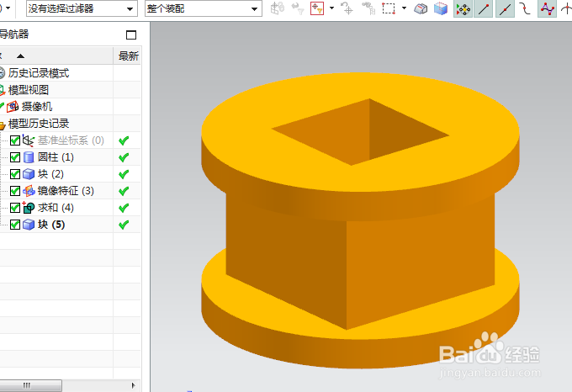The image size is (572, 392).
Task: Click the camera icon beside 摄像机
Action: click(13, 107)
